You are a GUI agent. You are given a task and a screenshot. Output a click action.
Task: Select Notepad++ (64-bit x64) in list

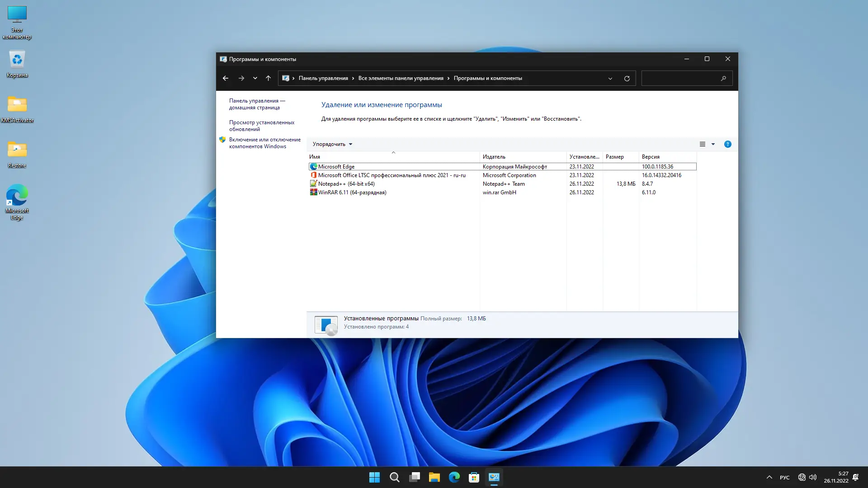(x=346, y=184)
